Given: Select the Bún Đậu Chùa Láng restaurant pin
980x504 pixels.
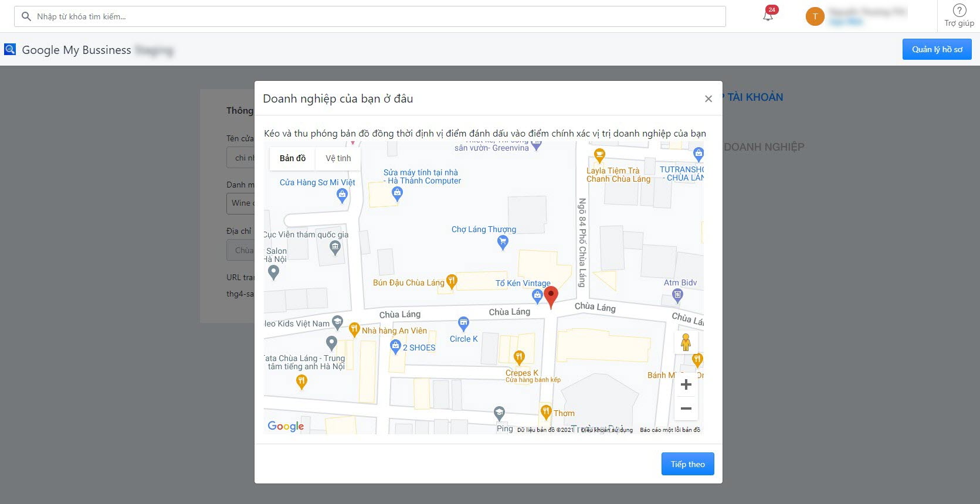Looking at the screenshot, I should [x=452, y=282].
